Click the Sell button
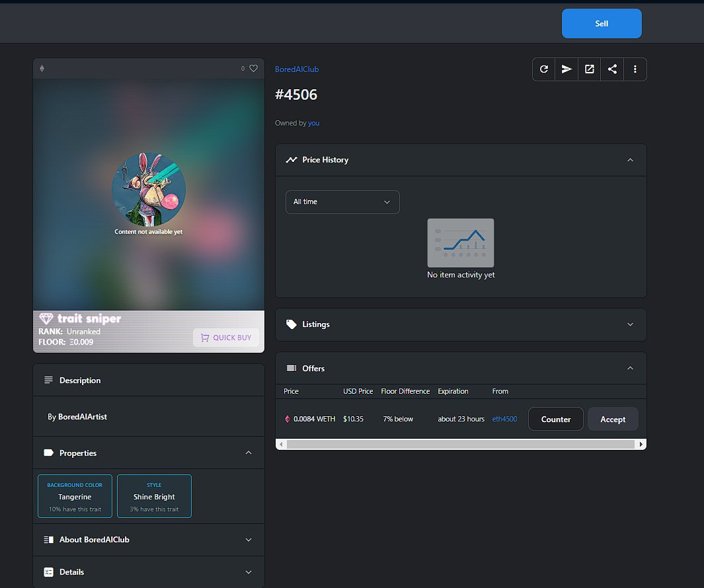The width and height of the screenshot is (704, 588). (x=602, y=23)
